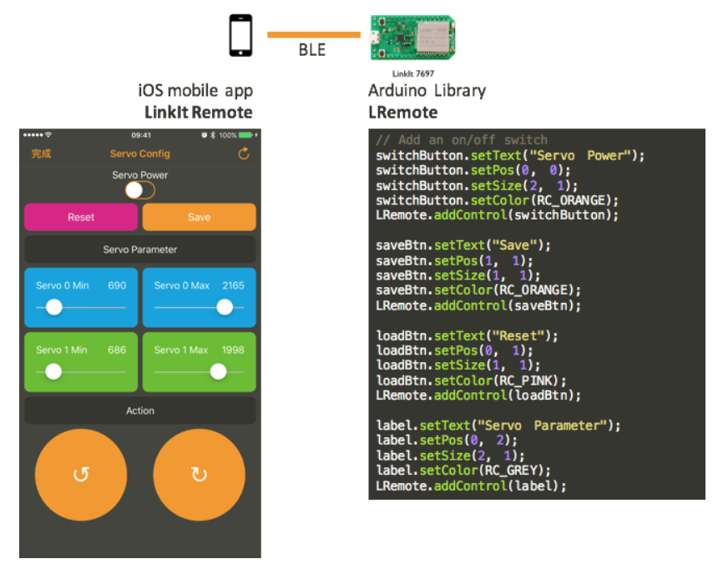This screenshot has height=569, width=728.
Task: Tap the 完成 done button
Action: pyautogui.click(x=41, y=154)
